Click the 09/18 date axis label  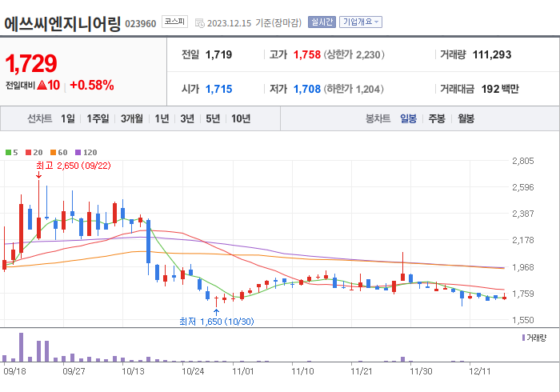(14, 371)
